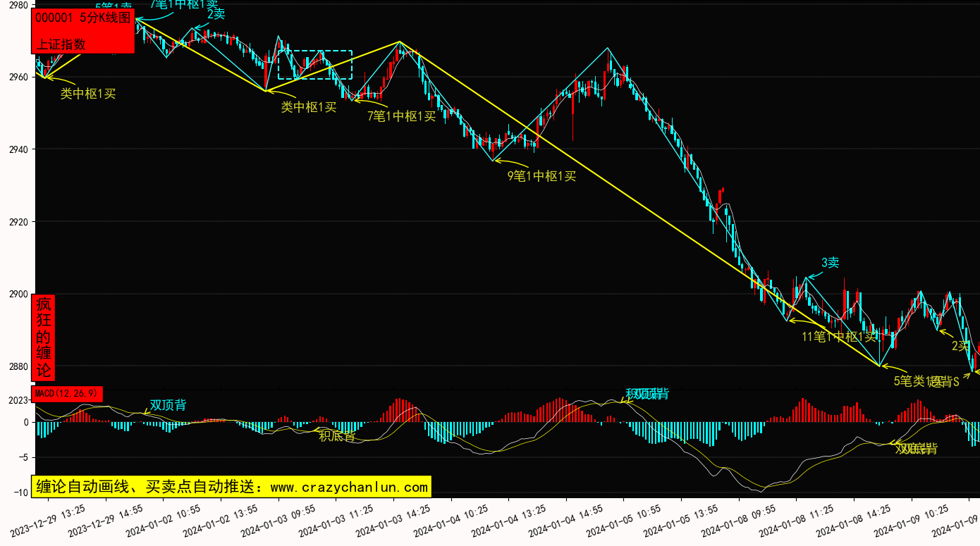Viewport: 980px width, 546px height.
Task: Select the "2024-01-03 14:25" time axis label
Action: pyautogui.click(x=394, y=521)
